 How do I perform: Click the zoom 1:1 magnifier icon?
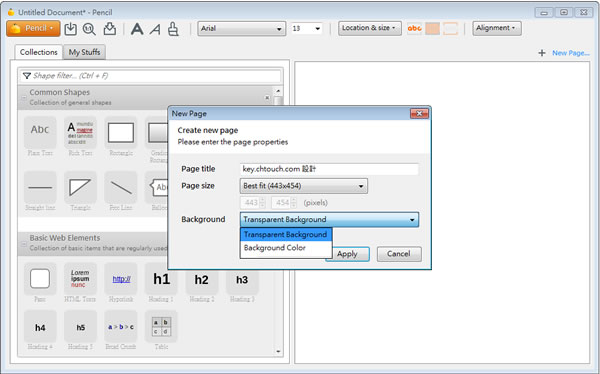89,29
